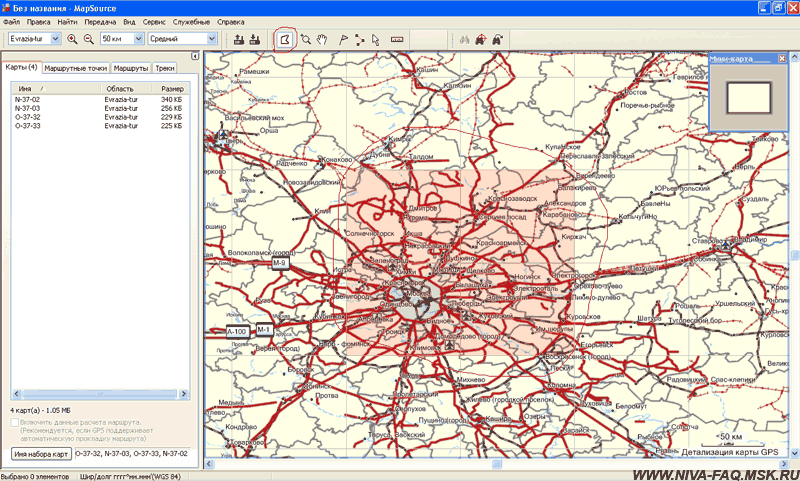Open the Правка menu
The width and height of the screenshot is (800, 481).
point(39,22)
